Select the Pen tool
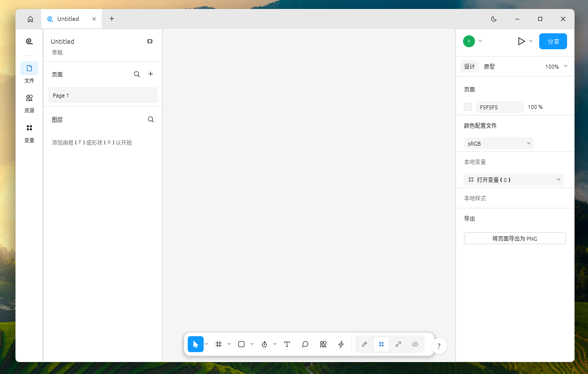Image resolution: width=588 pixels, height=374 pixels. pyautogui.click(x=264, y=344)
